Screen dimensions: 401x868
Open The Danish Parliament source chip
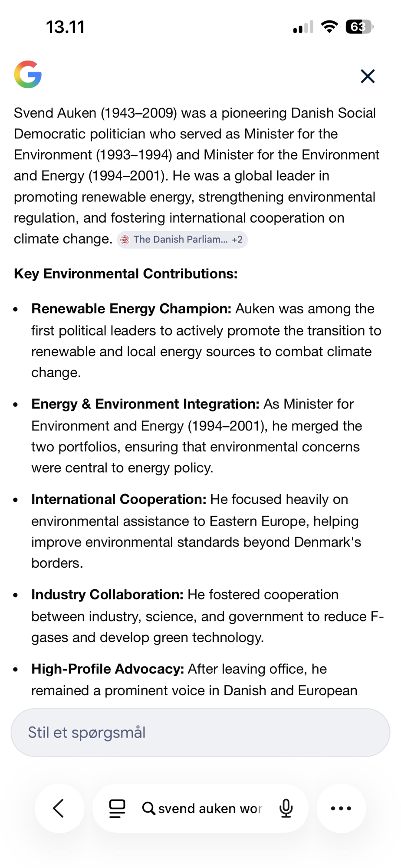(x=180, y=240)
